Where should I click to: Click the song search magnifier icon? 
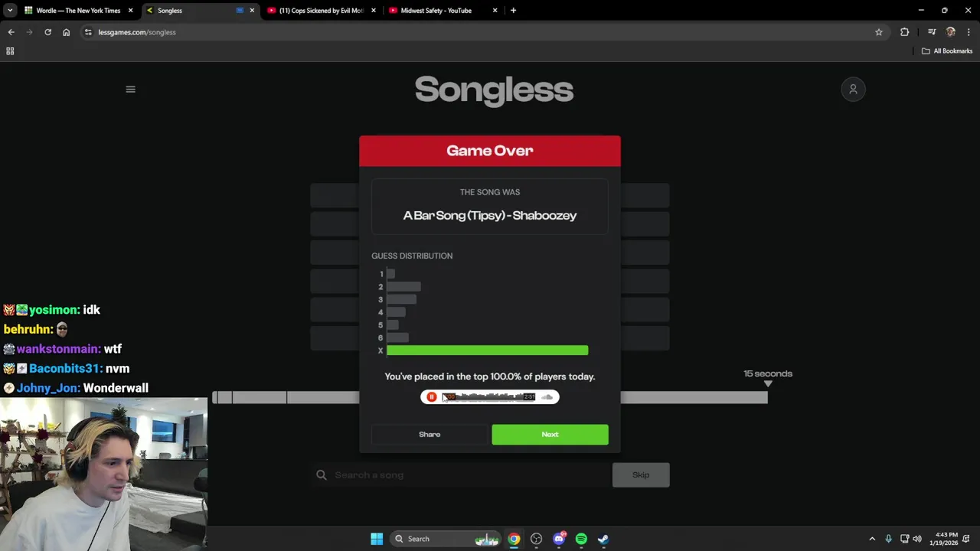pos(322,475)
